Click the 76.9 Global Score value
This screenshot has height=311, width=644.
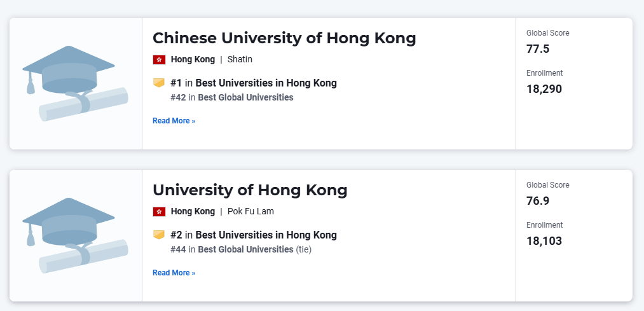coord(538,201)
